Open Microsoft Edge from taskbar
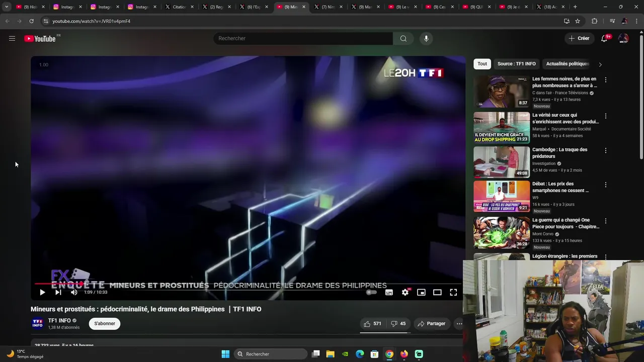 (x=360, y=354)
